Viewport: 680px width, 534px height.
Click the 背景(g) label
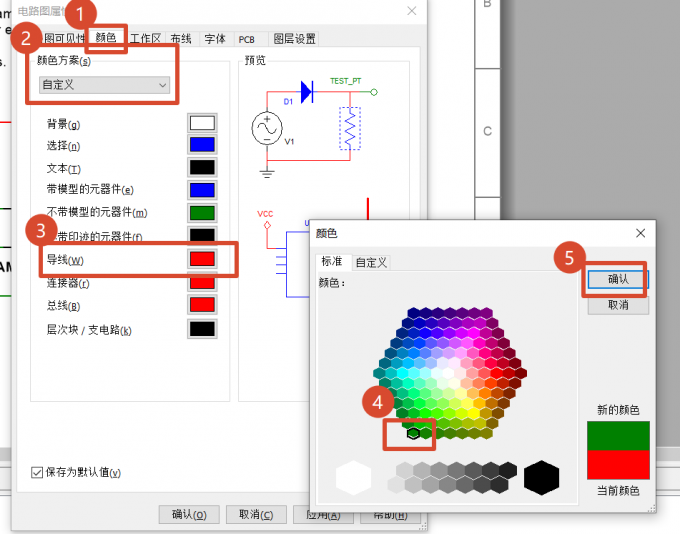(x=63, y=124)
